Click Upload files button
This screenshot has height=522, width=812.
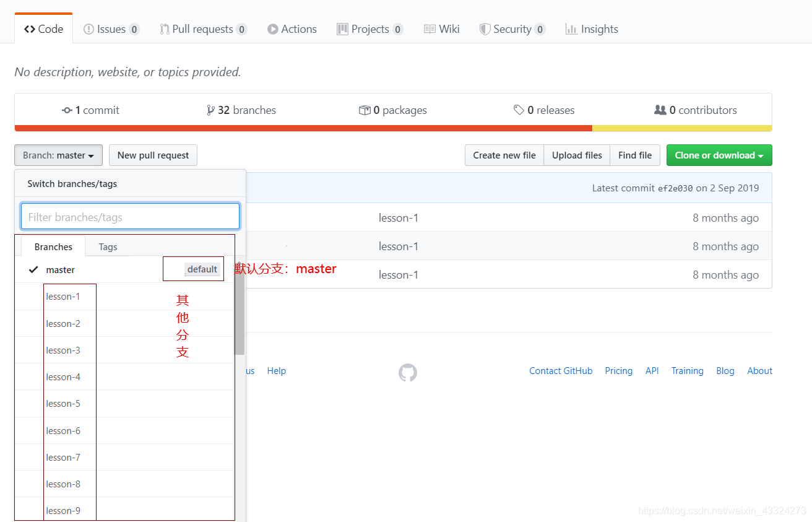click(x=577, y=155)
